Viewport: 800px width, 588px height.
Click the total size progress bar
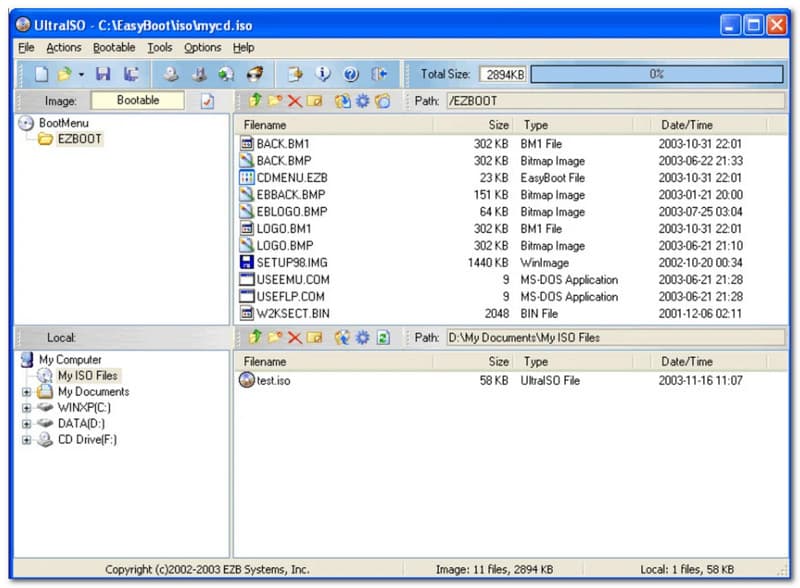[x=656, y=74]
